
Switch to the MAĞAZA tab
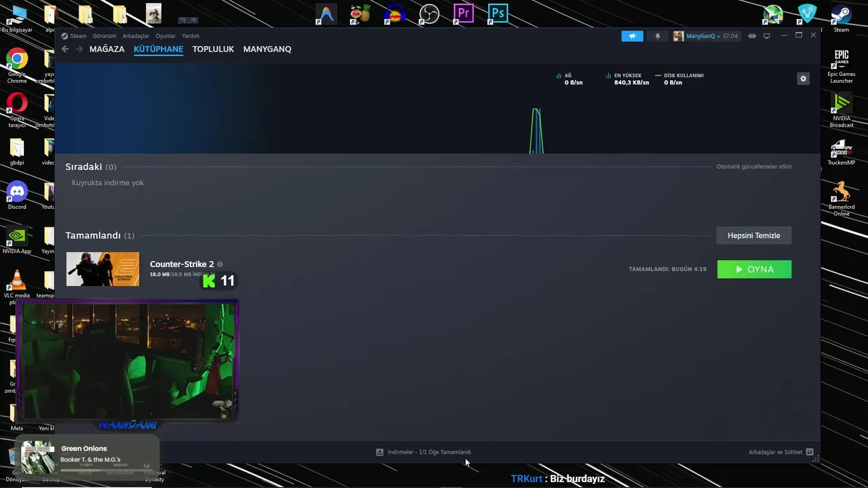click(x=107, y=49)
